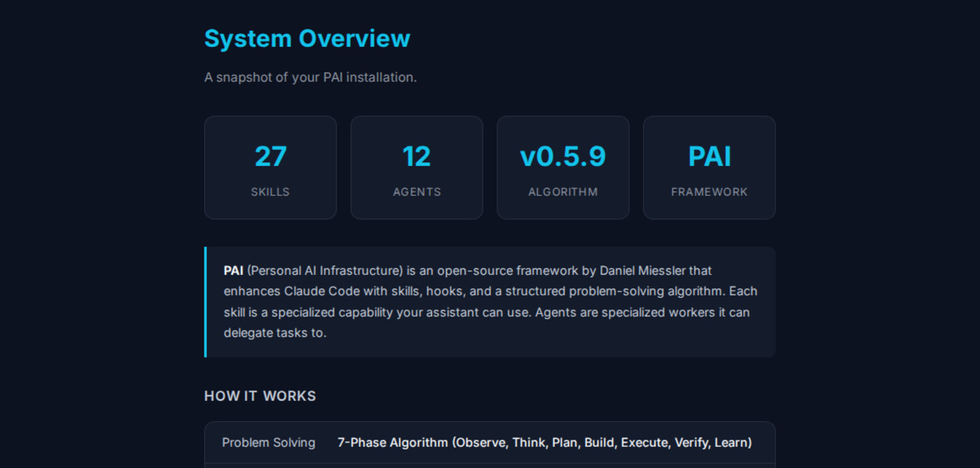Click the ALGORITHM label

click(x=563, y=192)
